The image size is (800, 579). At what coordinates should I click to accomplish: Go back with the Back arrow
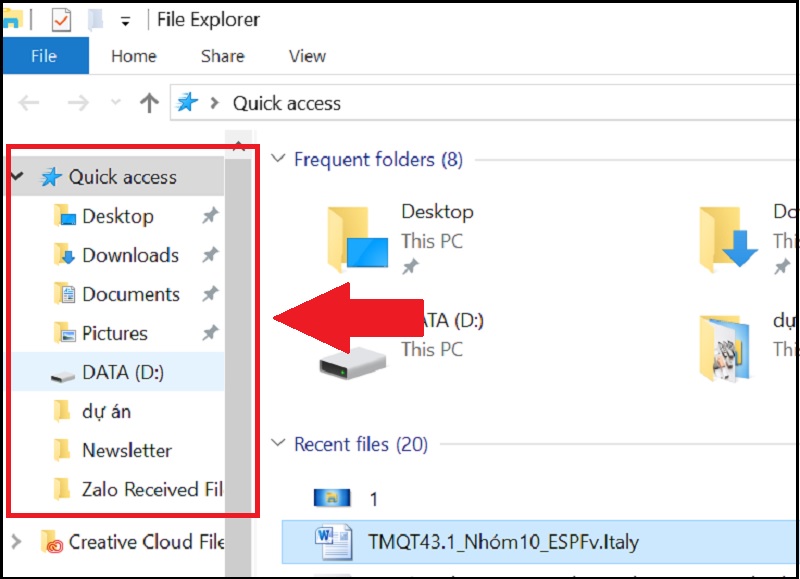(29, 103)
